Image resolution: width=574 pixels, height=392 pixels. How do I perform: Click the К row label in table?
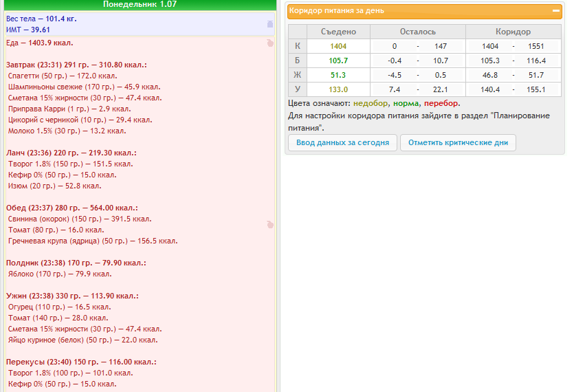coord(298,46)
